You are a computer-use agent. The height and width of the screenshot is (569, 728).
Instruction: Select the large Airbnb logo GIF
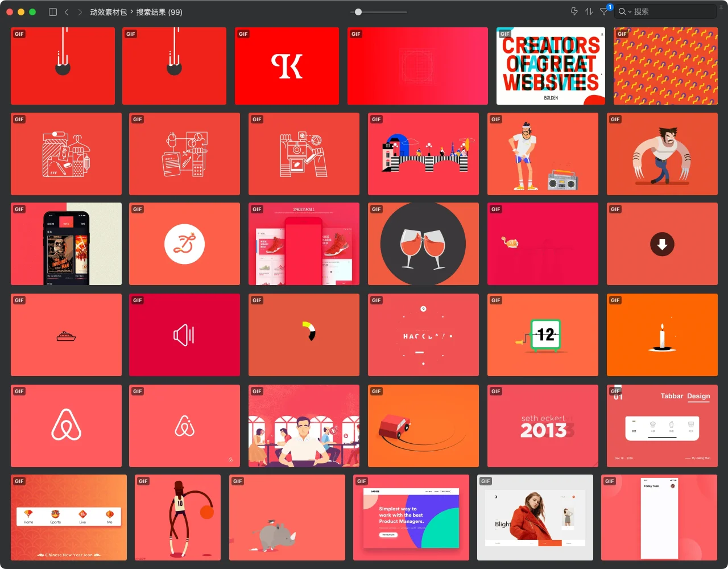66,426
